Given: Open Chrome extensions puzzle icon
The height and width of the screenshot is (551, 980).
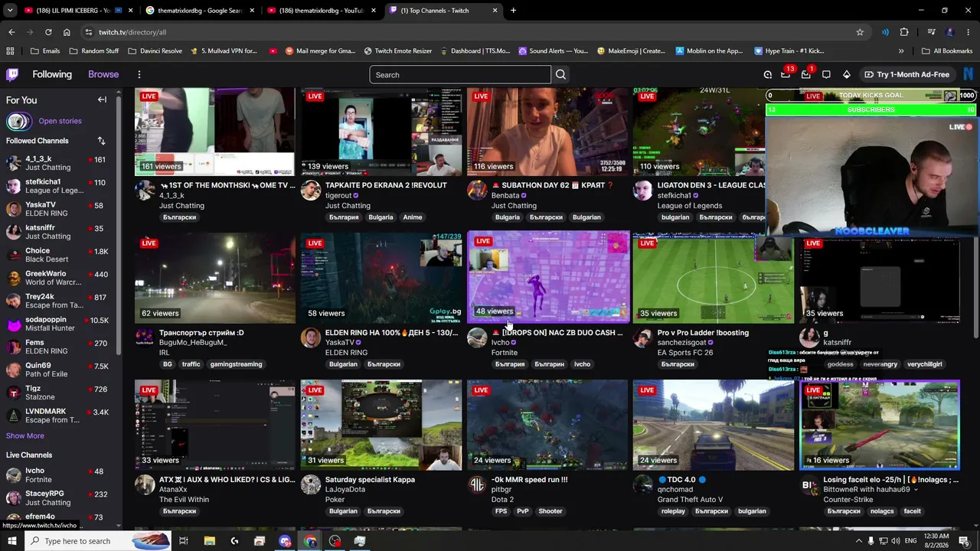Looking at the screenshot, I should point(904,32).
